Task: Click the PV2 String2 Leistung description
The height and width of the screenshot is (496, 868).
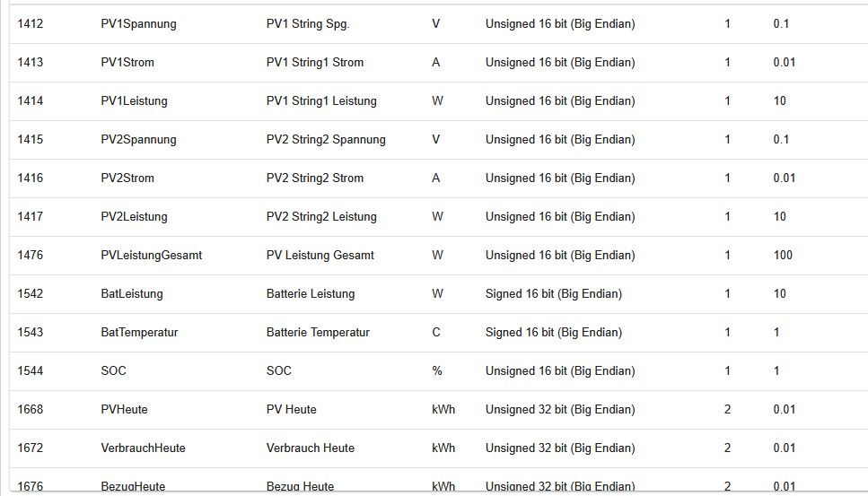Action: pyautogui.click(x=321, y=217)
